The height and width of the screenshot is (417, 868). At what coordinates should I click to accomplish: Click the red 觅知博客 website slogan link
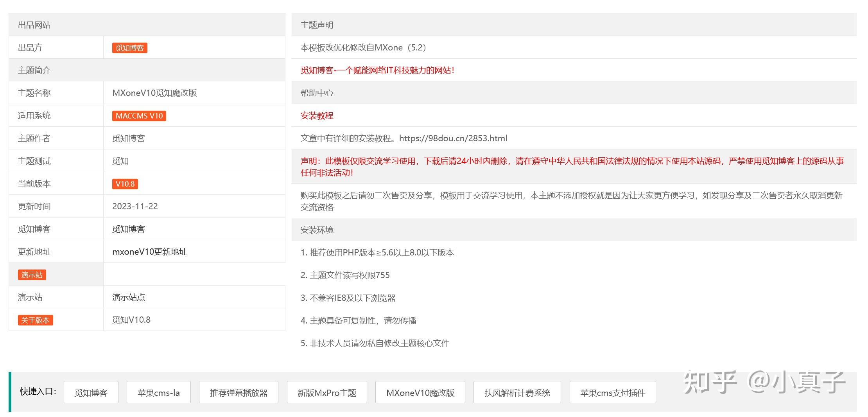pos(377,70)
